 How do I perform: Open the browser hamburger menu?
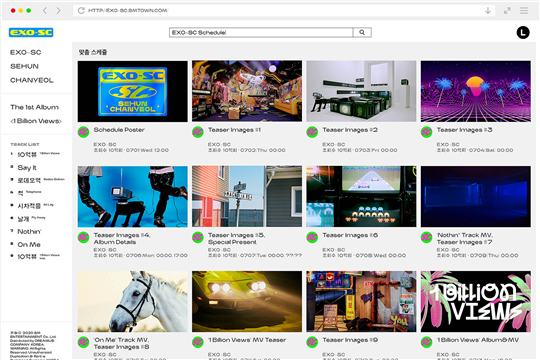(524, 11)
